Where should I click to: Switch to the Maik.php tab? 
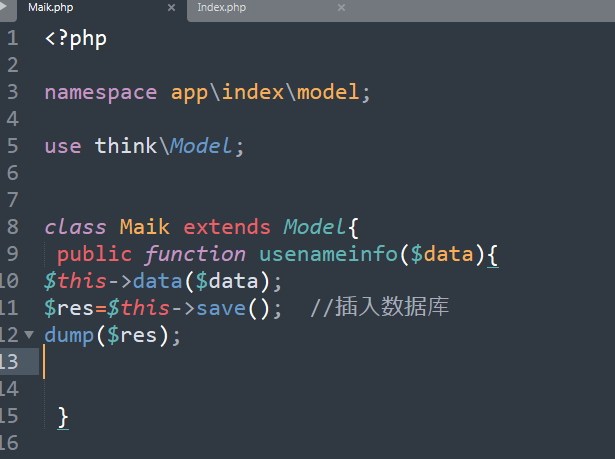[51, 7]
